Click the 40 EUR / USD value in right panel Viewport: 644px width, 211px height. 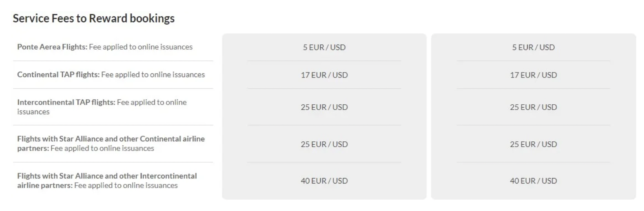pyautogui.click(x=533, y=181)
